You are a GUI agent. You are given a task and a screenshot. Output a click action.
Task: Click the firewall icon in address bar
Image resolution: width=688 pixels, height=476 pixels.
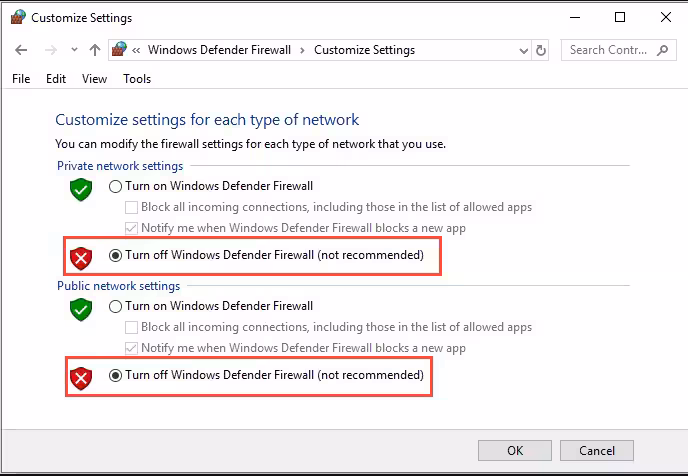[120, 50]
